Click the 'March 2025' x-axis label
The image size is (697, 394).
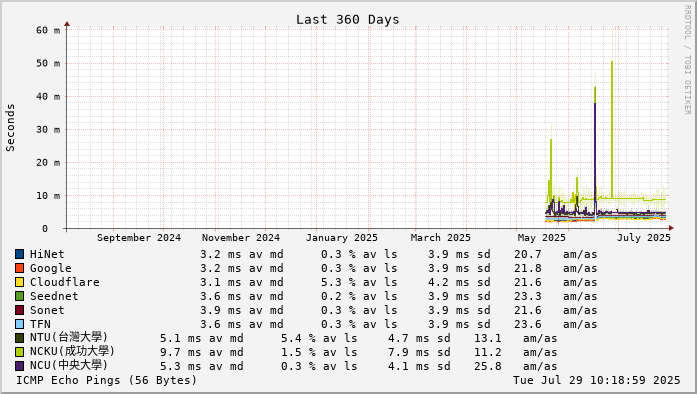[441, 237]
